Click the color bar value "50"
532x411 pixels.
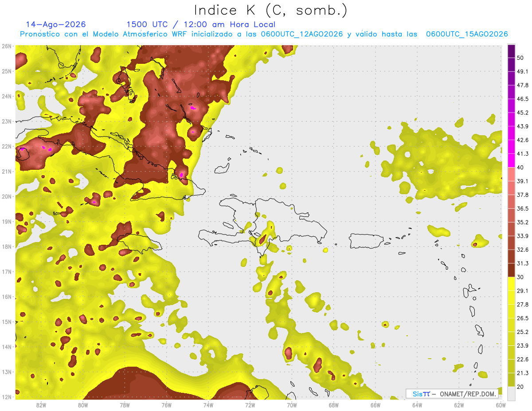click(520, 58)
